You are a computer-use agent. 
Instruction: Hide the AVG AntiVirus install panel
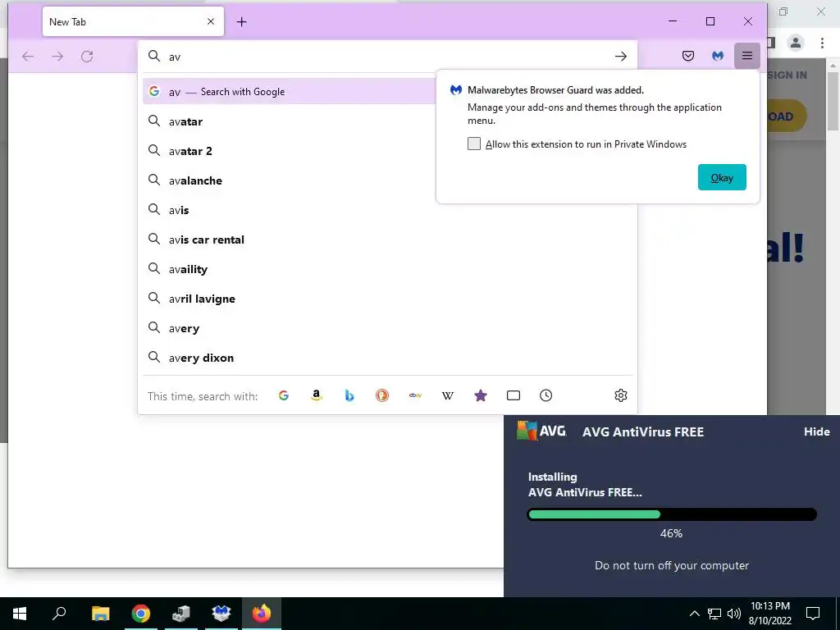(x=816, y=431)
